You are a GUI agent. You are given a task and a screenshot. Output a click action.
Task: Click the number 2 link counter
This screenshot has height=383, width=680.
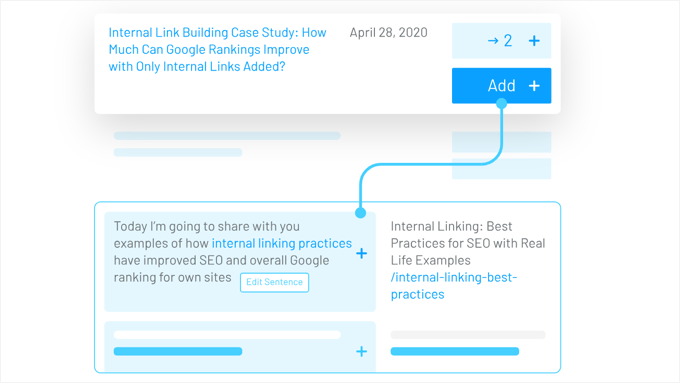tap(508, 41)
